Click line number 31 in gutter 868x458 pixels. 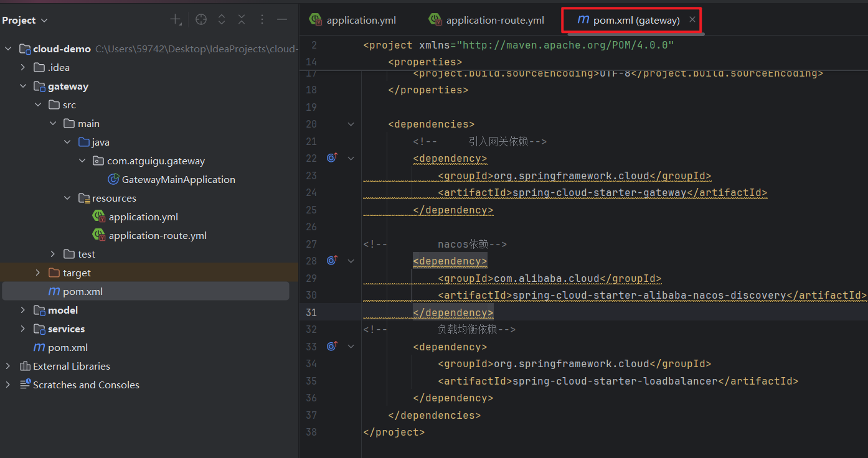311,312
